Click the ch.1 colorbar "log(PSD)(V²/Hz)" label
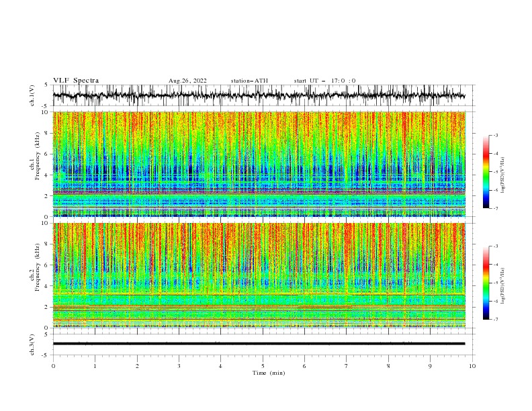The width and height of the screenshot is (532, 411). tap(502, 175)
